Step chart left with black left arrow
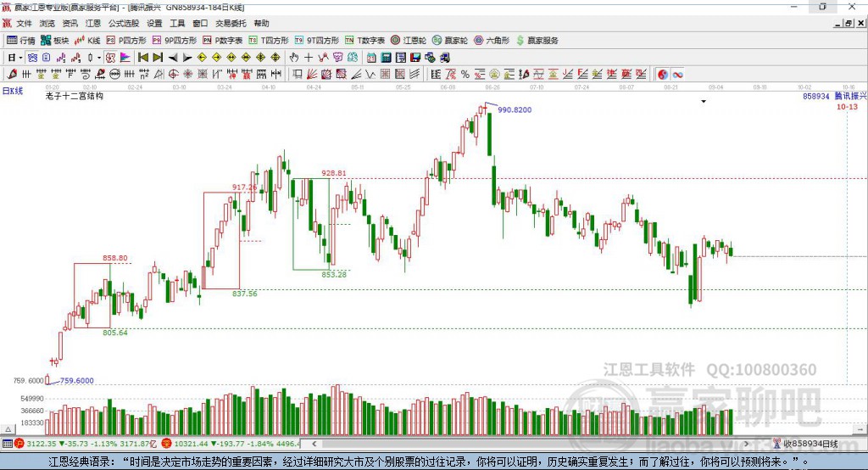868x470 pixels. pyautogui.click(x=173, y=58)
